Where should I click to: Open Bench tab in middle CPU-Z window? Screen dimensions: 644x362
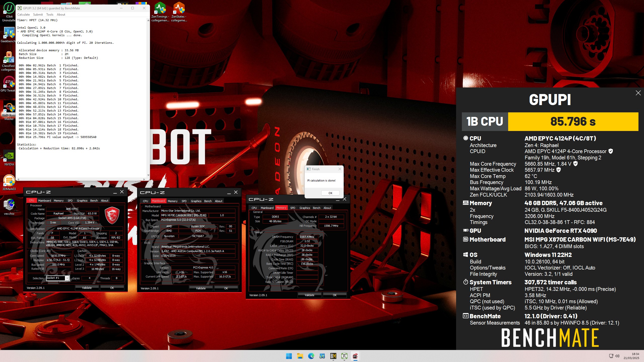[x=208, y=201]
